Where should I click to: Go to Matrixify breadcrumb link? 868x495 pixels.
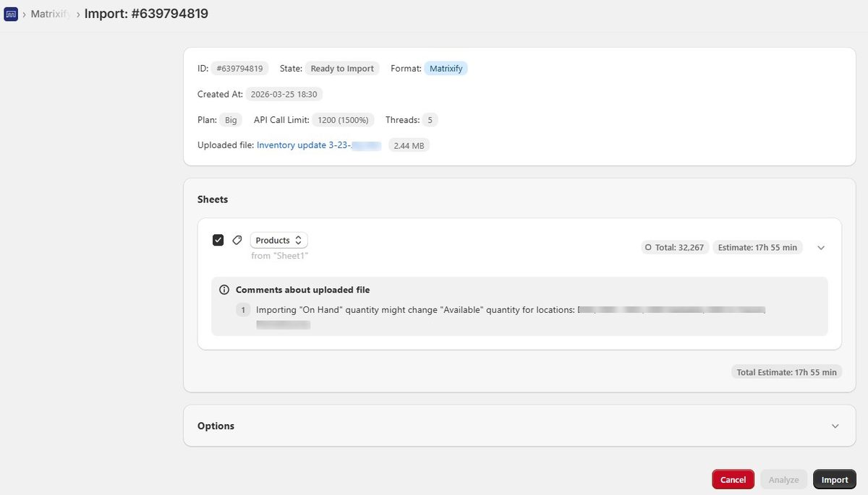(x=51, y=14)
